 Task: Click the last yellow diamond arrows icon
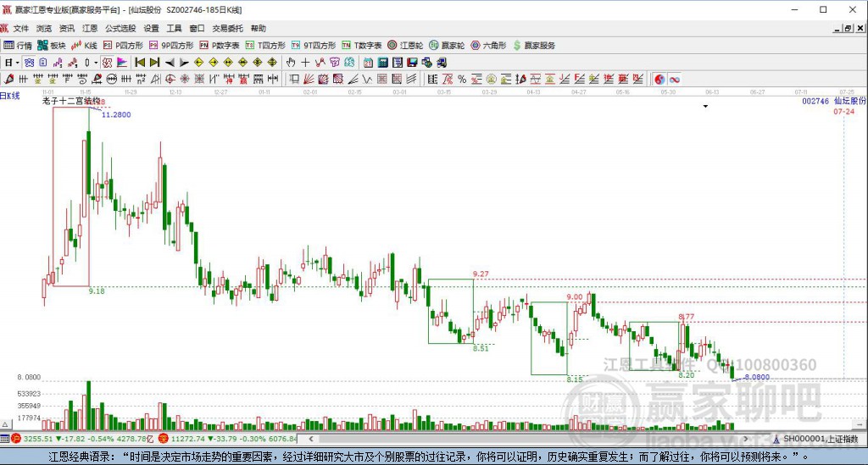[272, 63]
